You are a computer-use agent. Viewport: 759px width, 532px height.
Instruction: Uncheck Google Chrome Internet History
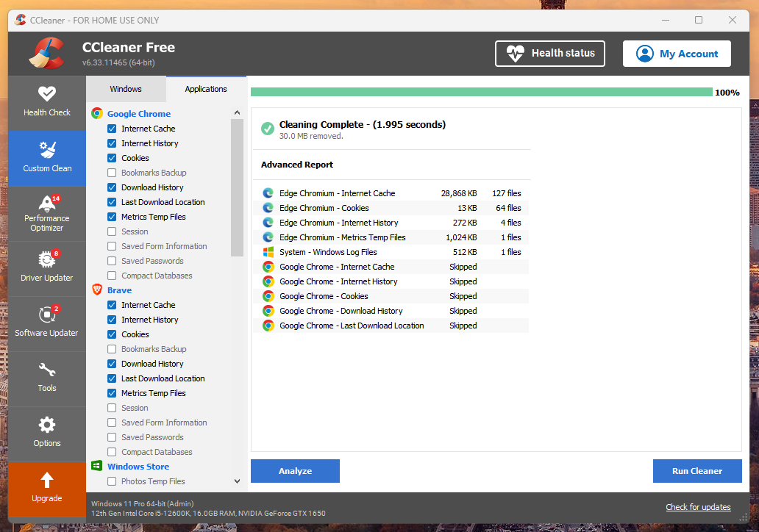[112, 143]
